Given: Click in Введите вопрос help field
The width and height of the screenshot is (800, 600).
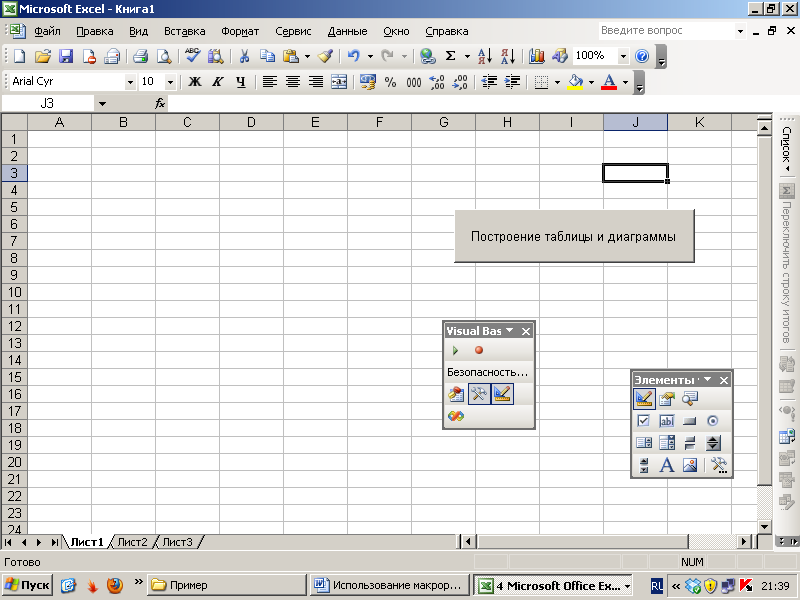Looking at the screenshot, I should pyautogui.click(x=666, y=31).
